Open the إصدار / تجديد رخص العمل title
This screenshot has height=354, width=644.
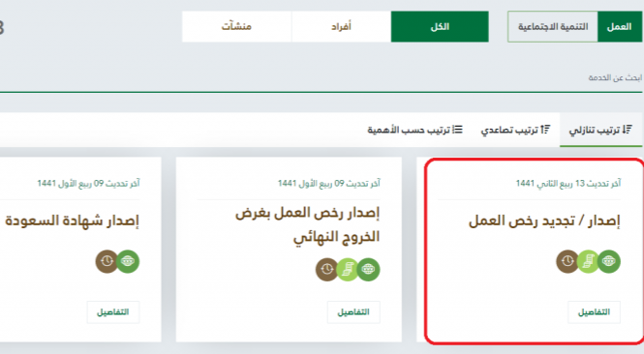click(x=544, y=221)
